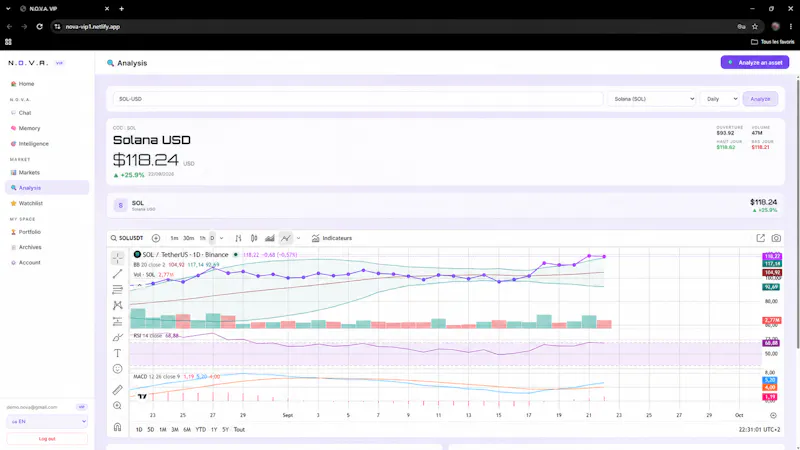Bookmark this page with star icon

click(755, 27)
